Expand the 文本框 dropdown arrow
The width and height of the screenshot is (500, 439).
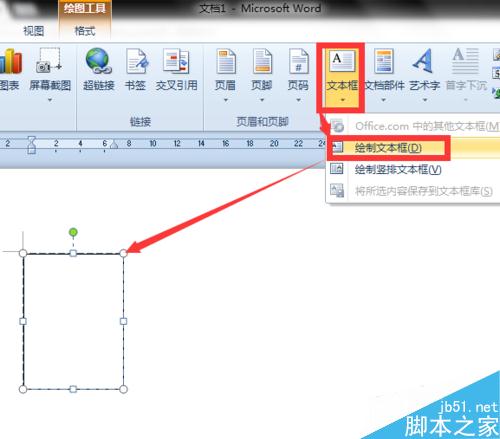(x=342, y=100)
